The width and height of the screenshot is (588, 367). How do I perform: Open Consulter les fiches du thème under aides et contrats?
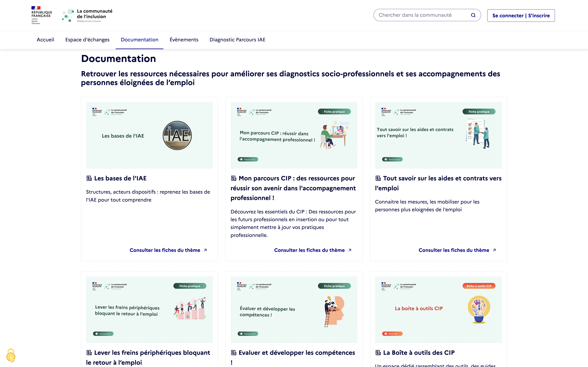tap(454, 250)
